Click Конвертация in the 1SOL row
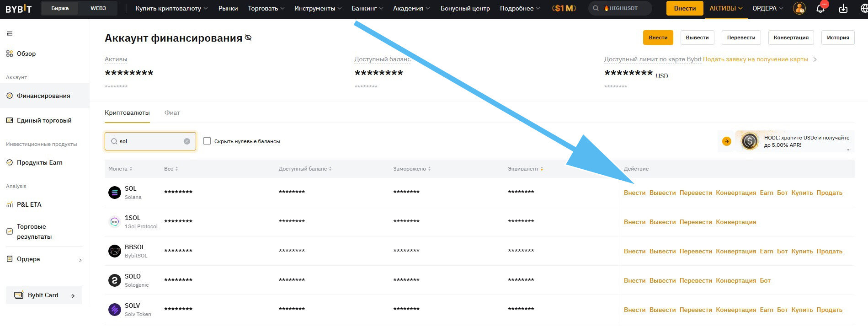Screen dimensions: 868x327 click(x=736, y=222)
